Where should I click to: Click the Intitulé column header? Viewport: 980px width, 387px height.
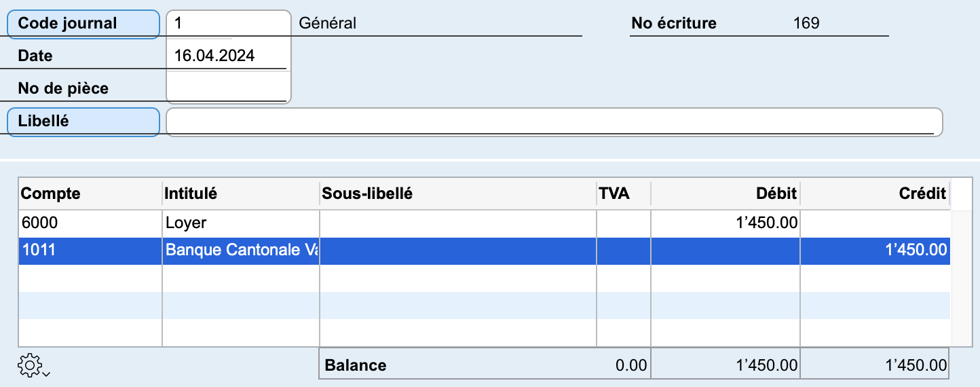(x=241, y=194)
